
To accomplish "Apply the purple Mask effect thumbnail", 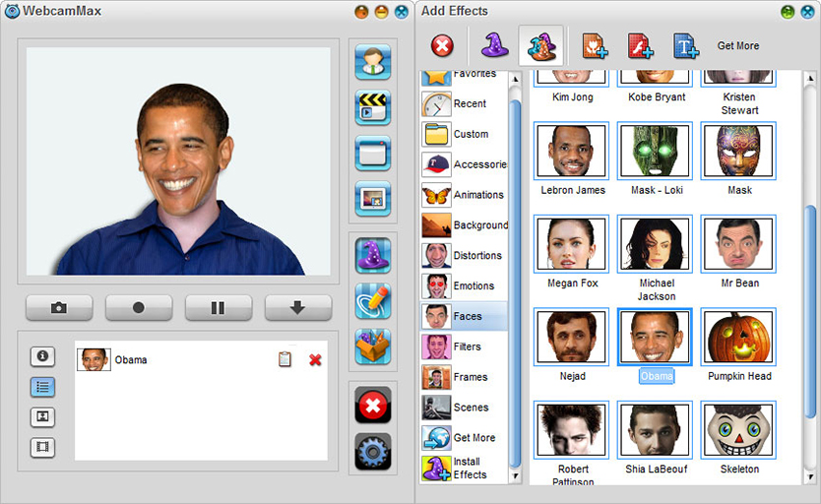I will click(738, 151).
